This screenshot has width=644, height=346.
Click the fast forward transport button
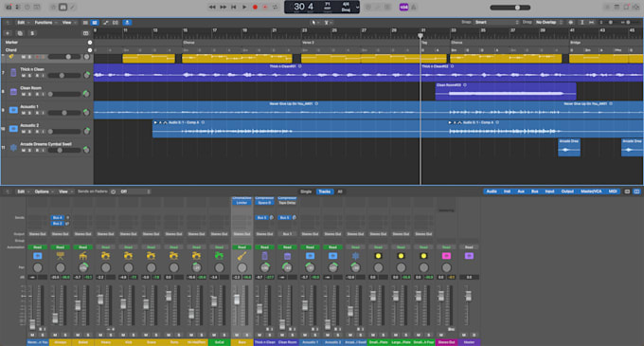click(x=223, y=7)
